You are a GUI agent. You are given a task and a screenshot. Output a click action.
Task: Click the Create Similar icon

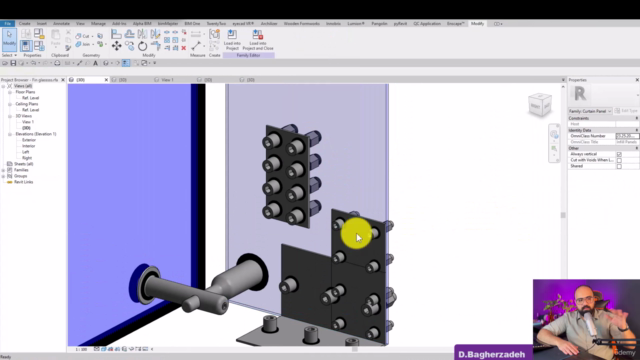214,34
